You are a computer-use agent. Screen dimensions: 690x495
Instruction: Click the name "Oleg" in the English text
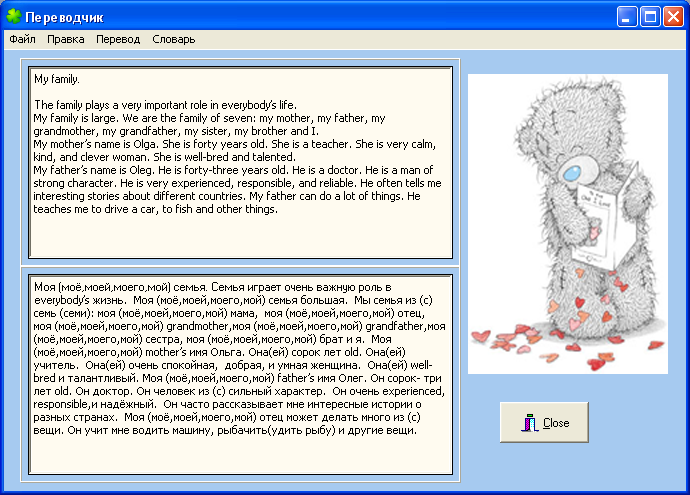point(141,170)
